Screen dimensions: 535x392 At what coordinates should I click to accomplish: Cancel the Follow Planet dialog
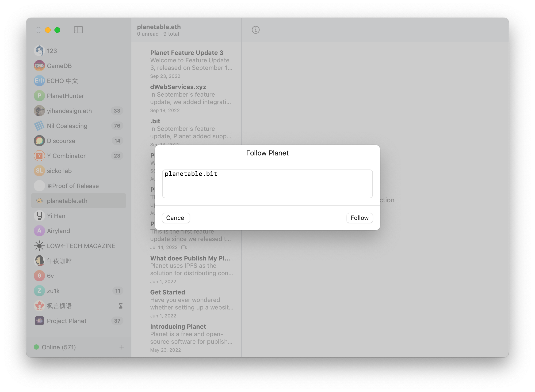pyautogui.click(x=176, y=218)
